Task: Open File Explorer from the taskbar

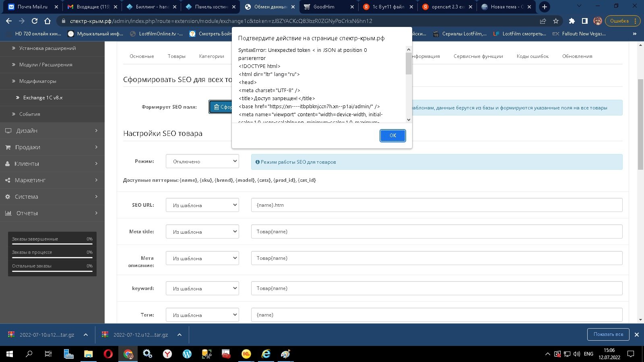Action: point(88,354)
